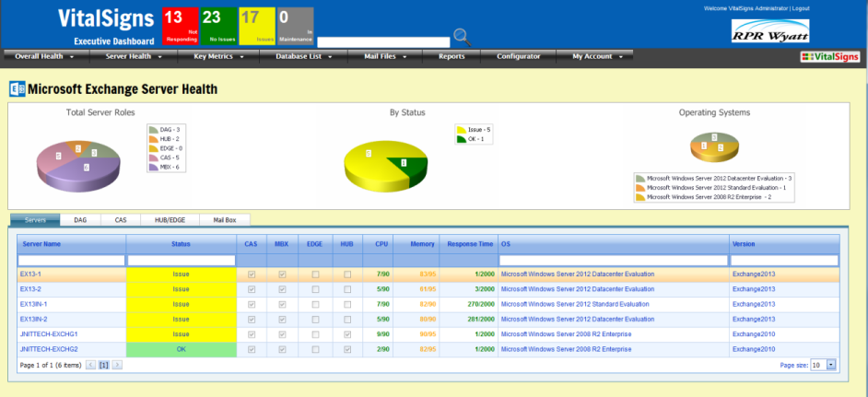Toggle MBX checkbox for EX13-2
The image size is (868, 397).
coord(282,289)
